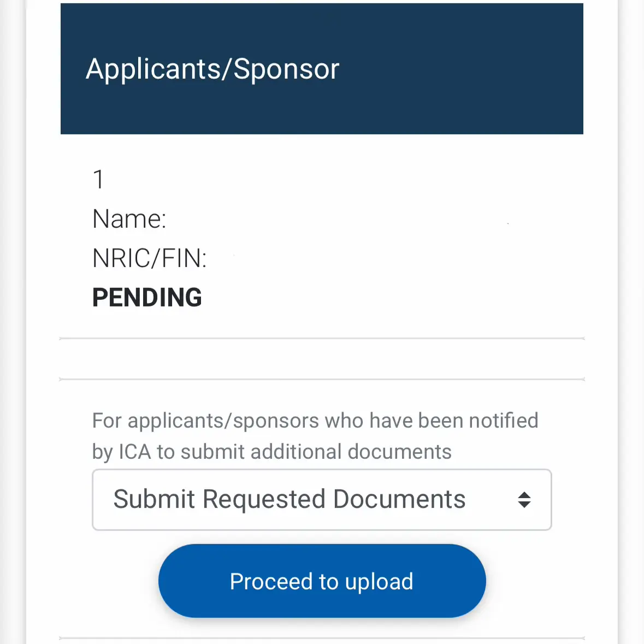The image size is (644, 644).
Task: Click the downward triangle in the dropdown selector
Action: tap(524, 505)
